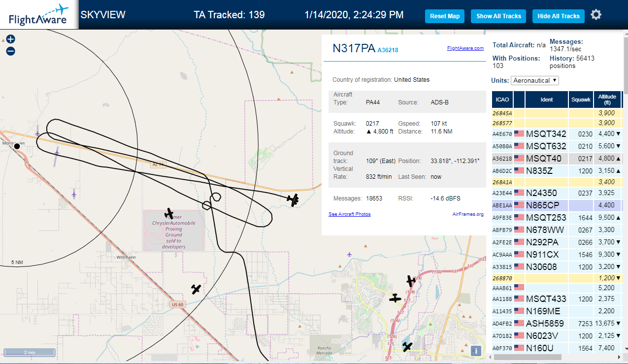
Task: Select MSQT433 aircraft row
Action: (557, 299)
